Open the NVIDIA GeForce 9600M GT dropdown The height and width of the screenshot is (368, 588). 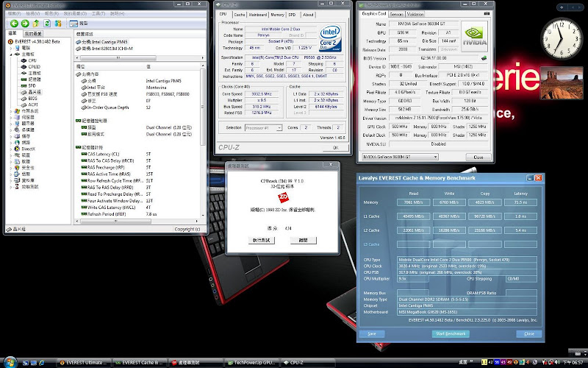click(400, 157)
